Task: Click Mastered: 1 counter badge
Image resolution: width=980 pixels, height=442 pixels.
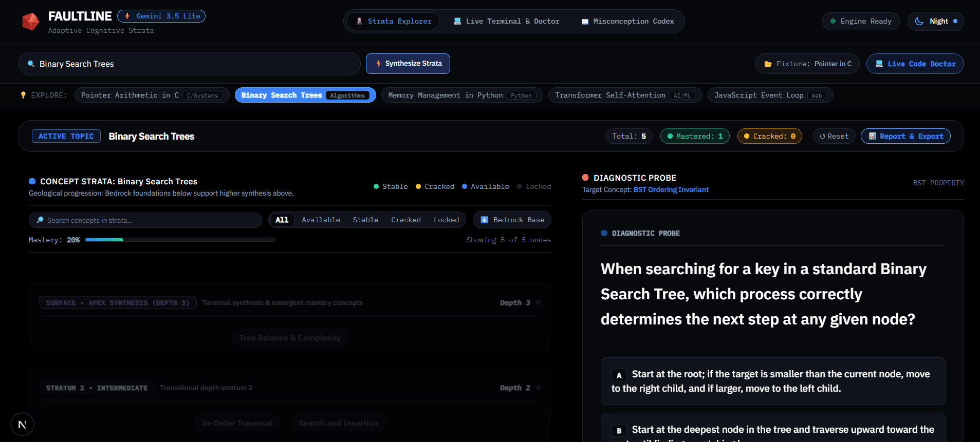Action: click(695, 136)
